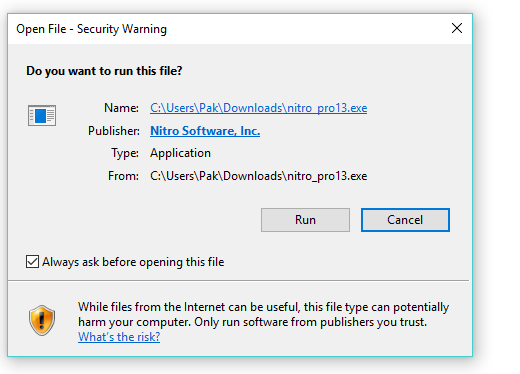This screenshot has height=374, width=520.
Task: Click the From path text nitro_pro13.exe
Action: coord(258,176)
